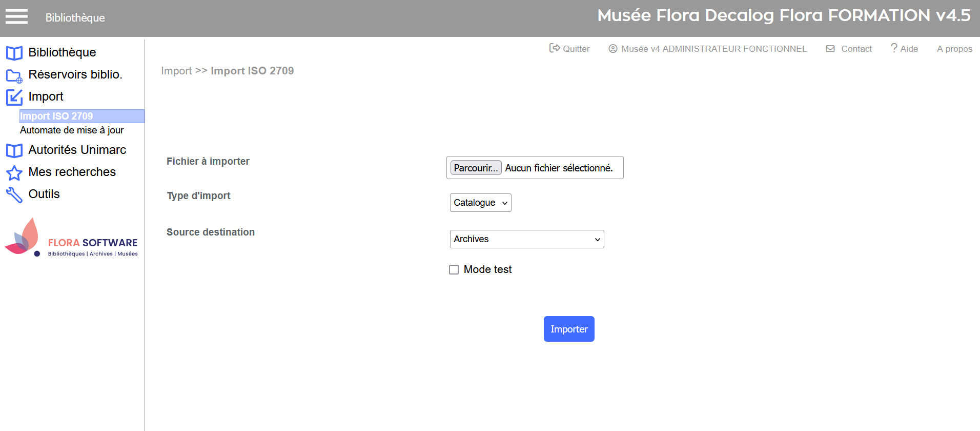Click the Flora Software logo
Image resolution: width=980 pixels, height=431 pixels.
click(72, 238)
